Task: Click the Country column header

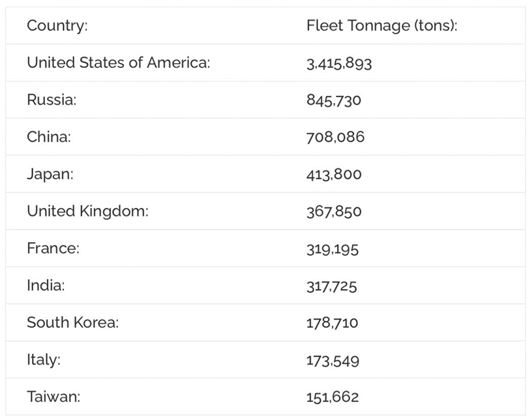Action: 57,26
